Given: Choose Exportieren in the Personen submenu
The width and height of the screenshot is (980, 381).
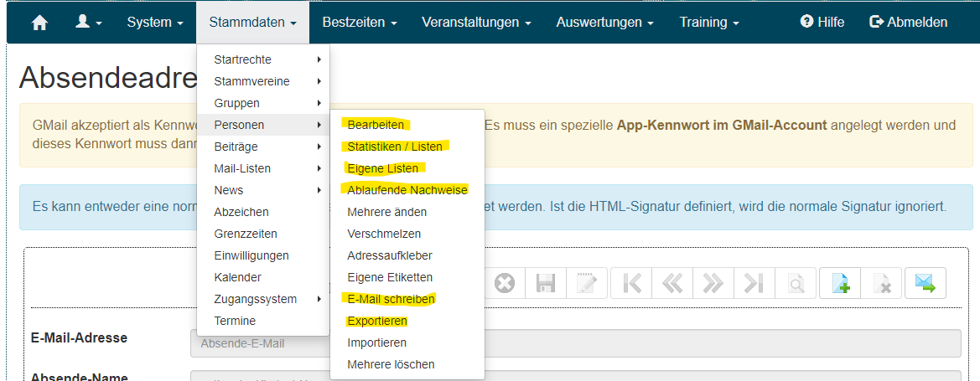Looking at the screenshot, I should (x=377, y=321).
